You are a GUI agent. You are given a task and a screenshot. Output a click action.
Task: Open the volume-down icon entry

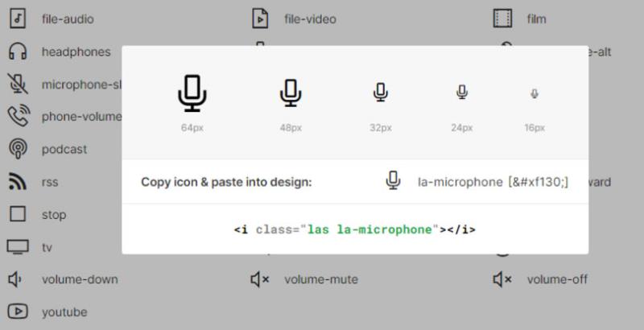point(15,279)
